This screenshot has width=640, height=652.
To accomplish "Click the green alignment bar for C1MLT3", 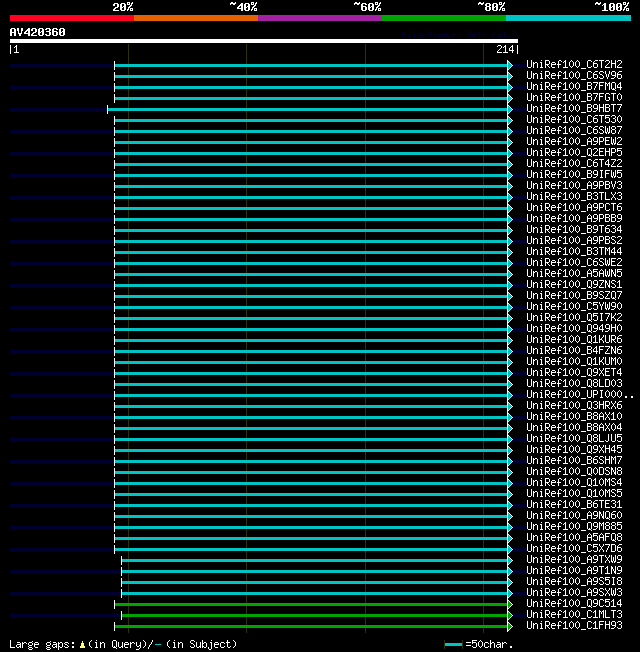I will pos(315,615).
